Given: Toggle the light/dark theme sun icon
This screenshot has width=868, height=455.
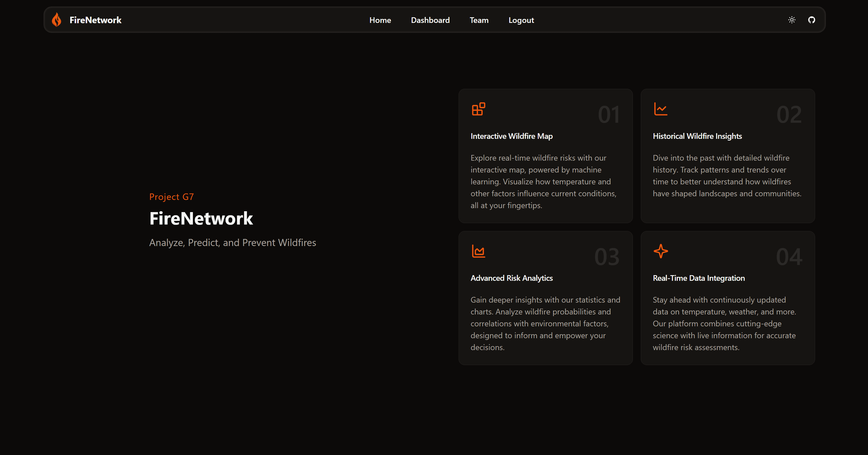Looking at the screenshot, I should pos(792,20).
